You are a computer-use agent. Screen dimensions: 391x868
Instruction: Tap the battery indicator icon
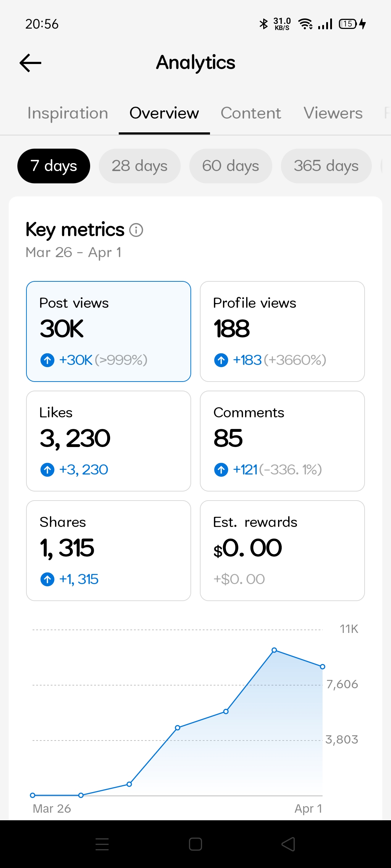coord(348,24)
